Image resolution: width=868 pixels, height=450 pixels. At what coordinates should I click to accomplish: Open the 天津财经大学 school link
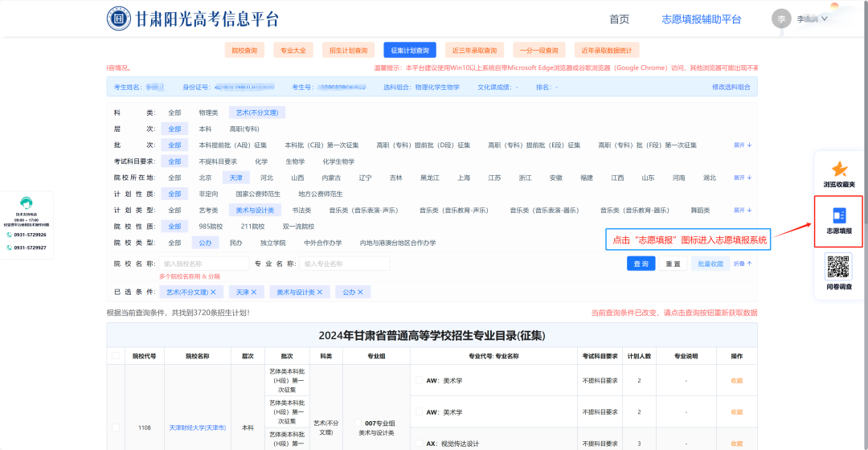(197, 427)
